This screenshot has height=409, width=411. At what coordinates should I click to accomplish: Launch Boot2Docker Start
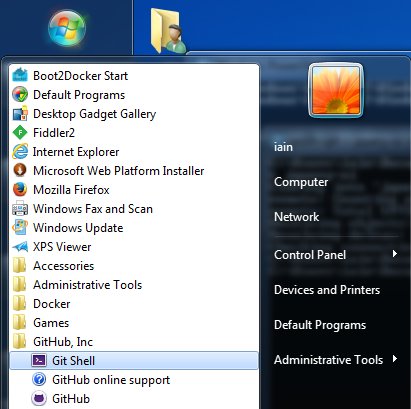(80, 76)
